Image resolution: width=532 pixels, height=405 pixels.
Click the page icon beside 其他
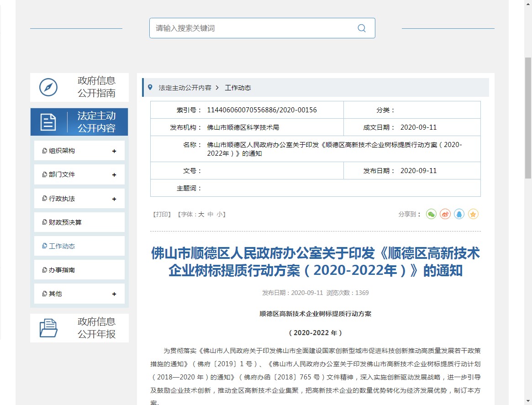click(x=44, y=294)
